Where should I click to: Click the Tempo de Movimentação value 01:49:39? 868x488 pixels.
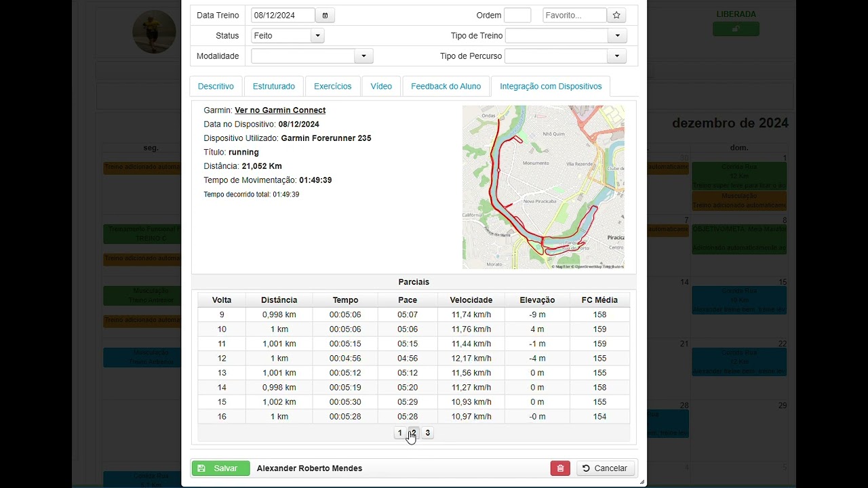click(315, 180)
